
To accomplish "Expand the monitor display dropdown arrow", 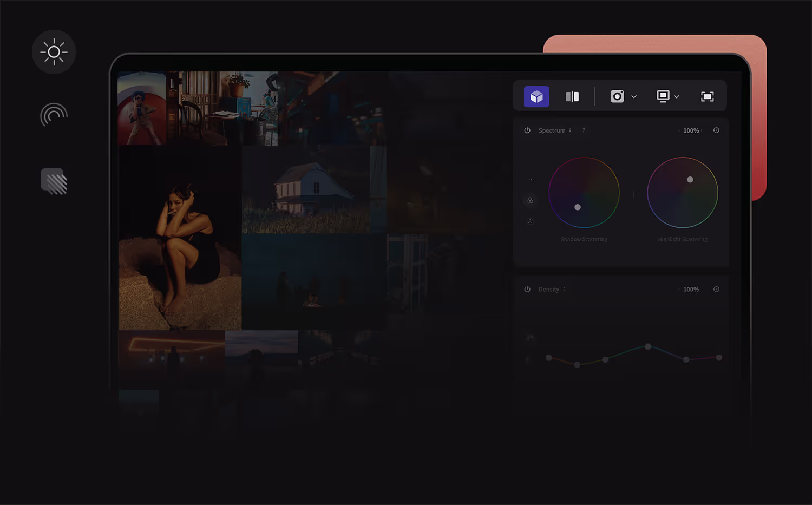I will coord(677,97).
